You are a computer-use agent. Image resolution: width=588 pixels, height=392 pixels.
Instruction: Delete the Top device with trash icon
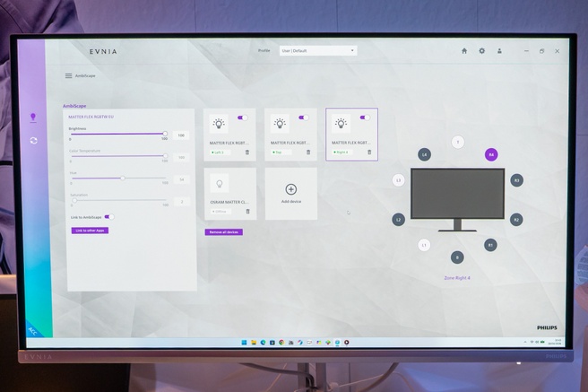pos(308,152)
